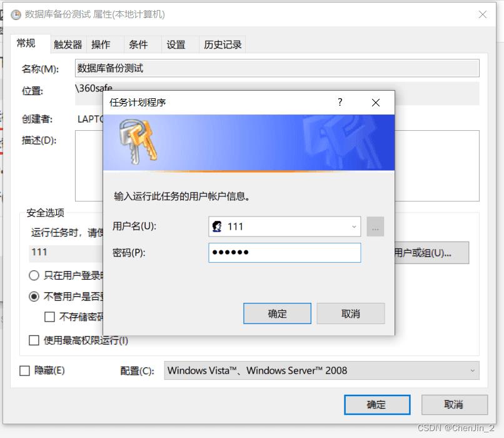Close the 任务计划程序 credential dialog
The width and height of the screenshot is (504, 438).
point(375,103)
